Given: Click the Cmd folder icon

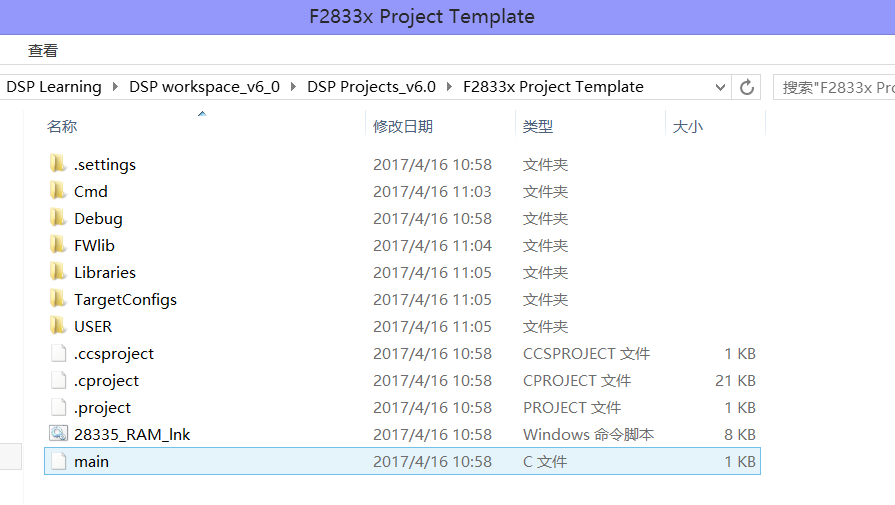Looking at the screenshot, I should point(58,191).
